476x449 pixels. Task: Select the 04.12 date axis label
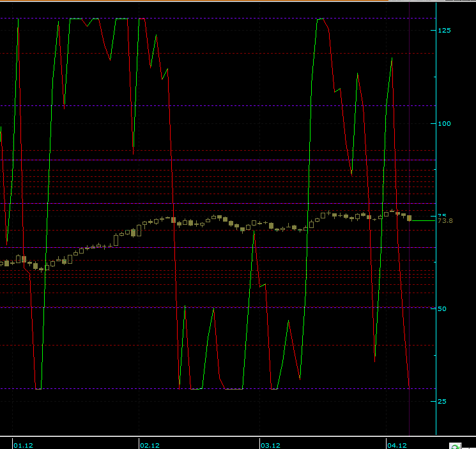[397, 445]
